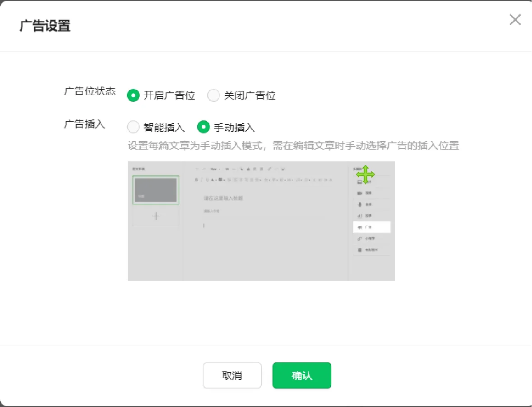Open the text color dropdown in editor toolbar

(213, 180)
